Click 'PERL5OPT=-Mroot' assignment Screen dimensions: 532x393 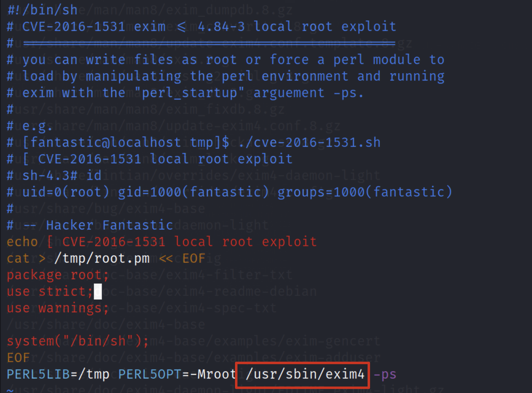177,374
